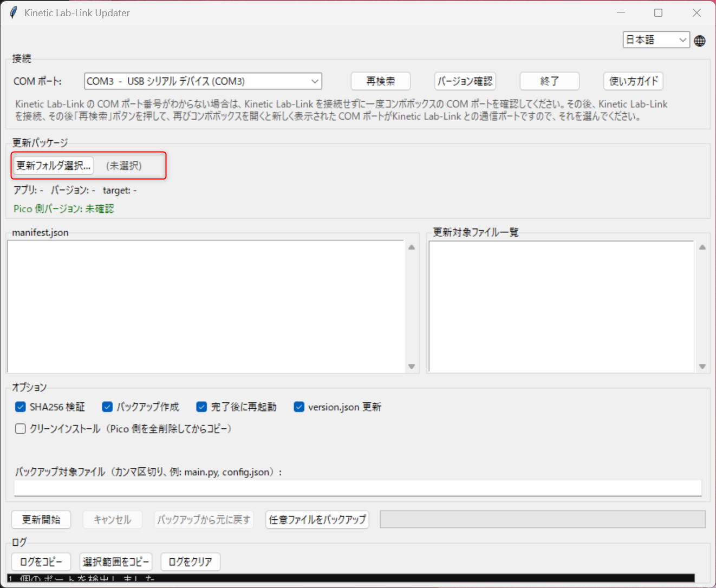The height and width of the screenshot is (588, 716).
Task: Click inside the manifest.json text area
Action: pyautogui.click(x=206, y=306)
